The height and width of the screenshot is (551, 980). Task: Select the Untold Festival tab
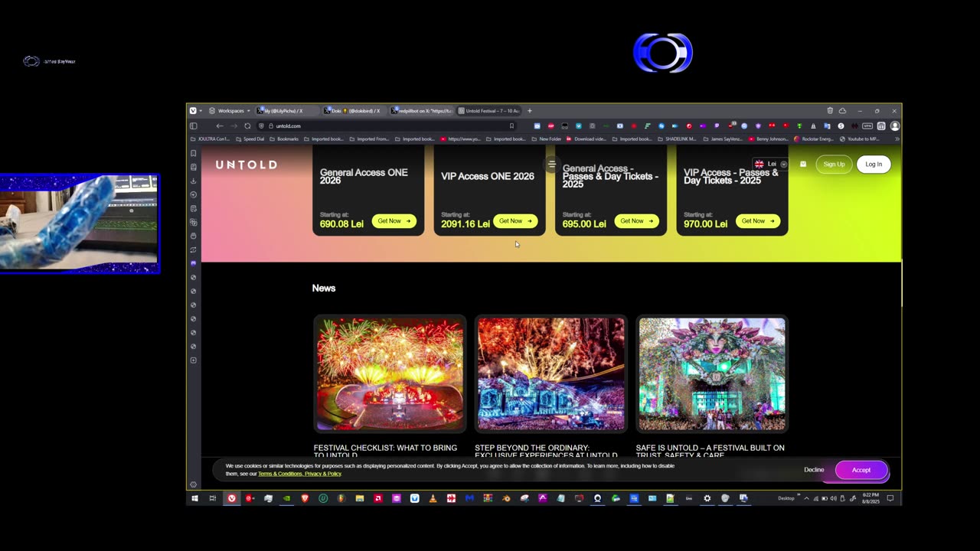tap(489, 111)
